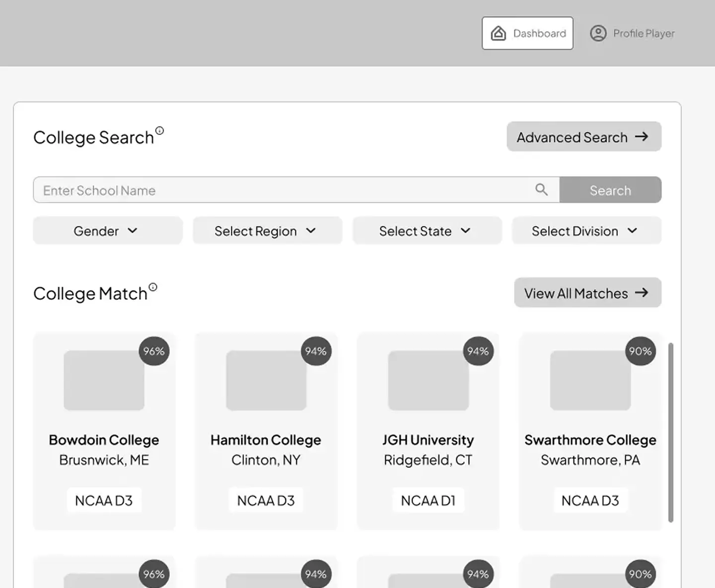The width and height of the screenshot is (715, 588).
Task: Click NCAA D3 tag under Bowdoin College
Action: click(104, 501)
